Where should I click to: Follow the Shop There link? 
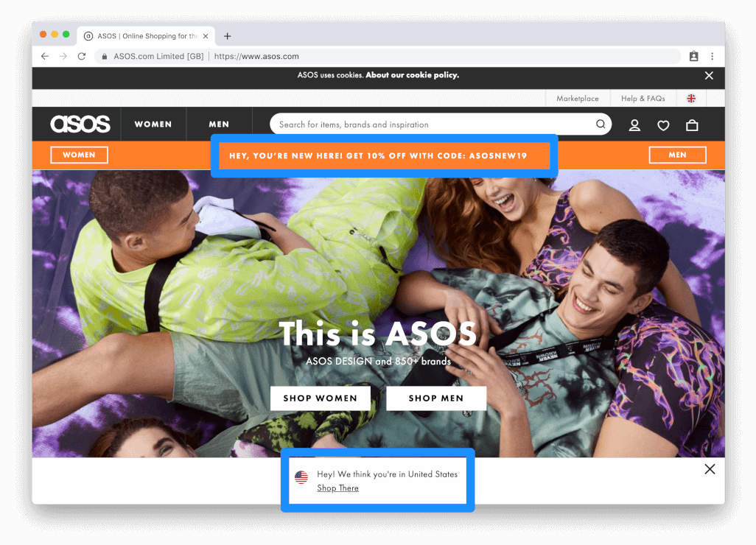(x=337, y=488)
